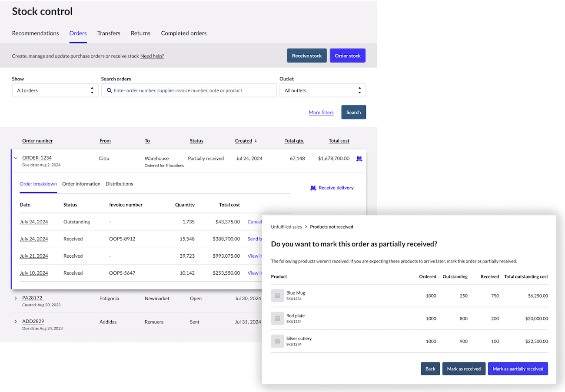Open the More filters link
Screen dimensions: 565x392
pyautogui.click(x=321, y=113)
